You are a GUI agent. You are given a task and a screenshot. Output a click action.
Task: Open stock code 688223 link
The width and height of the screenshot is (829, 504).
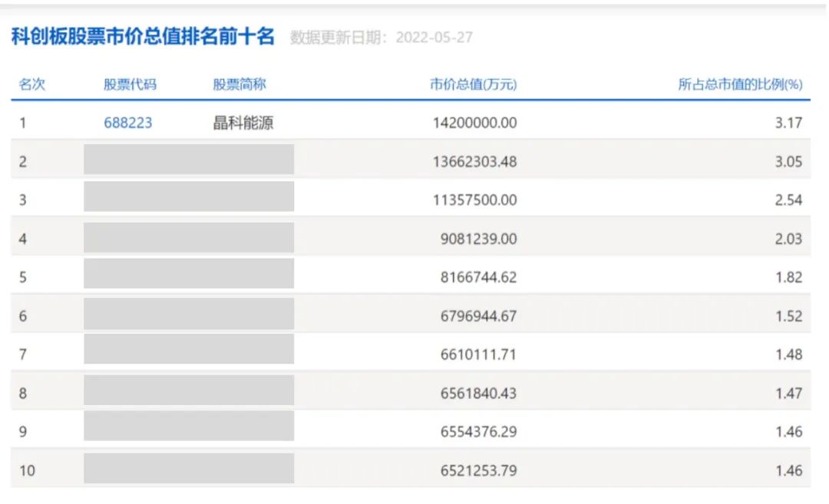click(128, 123)
